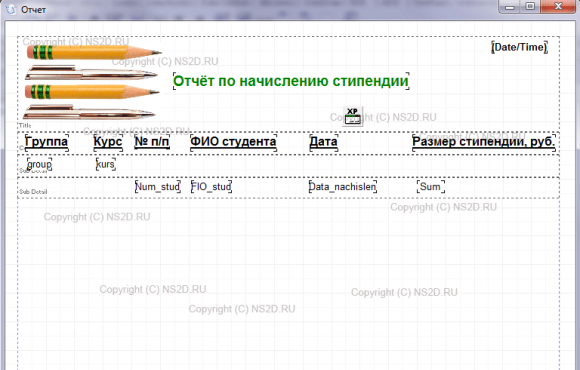580x370 pixels.
Task: Select the lower Sub Detail band label
Action: (x=33, y=192)
